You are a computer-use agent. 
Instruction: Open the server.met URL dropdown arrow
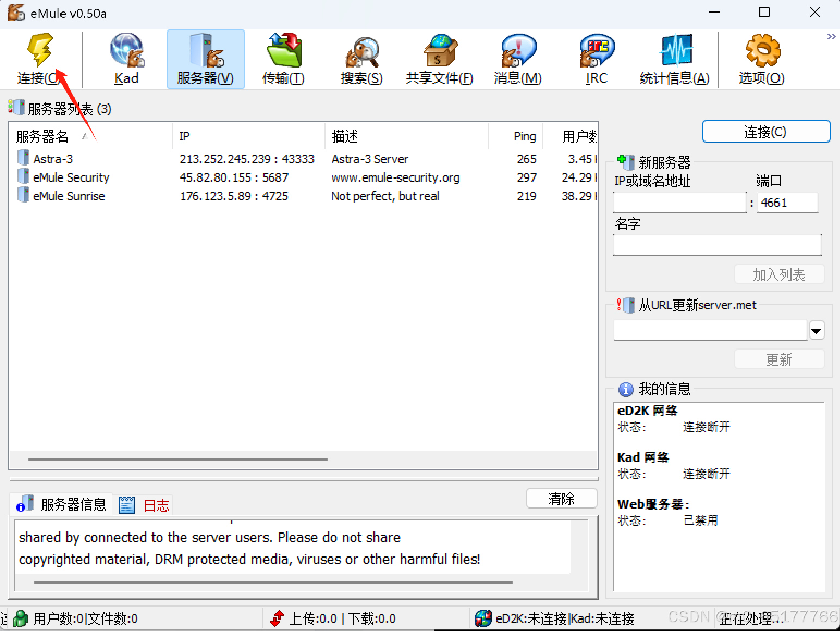coord(817,330)
